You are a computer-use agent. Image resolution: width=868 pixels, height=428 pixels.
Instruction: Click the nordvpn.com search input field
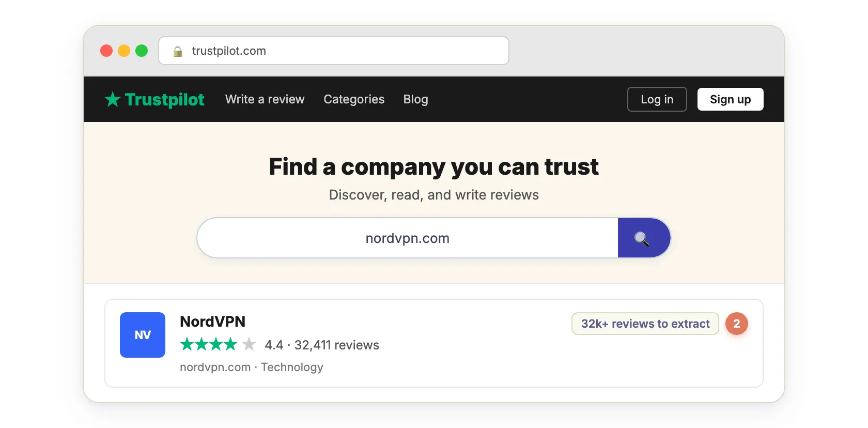[408, 238]
